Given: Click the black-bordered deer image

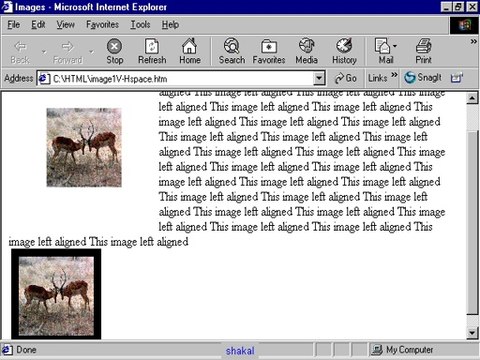Looking at the screenshot, I should (56, 294).
